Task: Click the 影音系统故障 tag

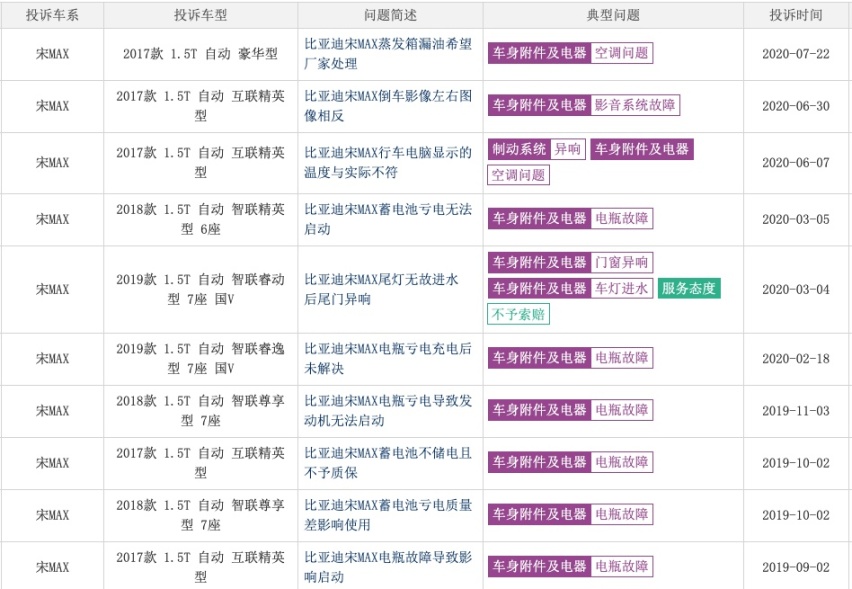Action: pos(635,105)
